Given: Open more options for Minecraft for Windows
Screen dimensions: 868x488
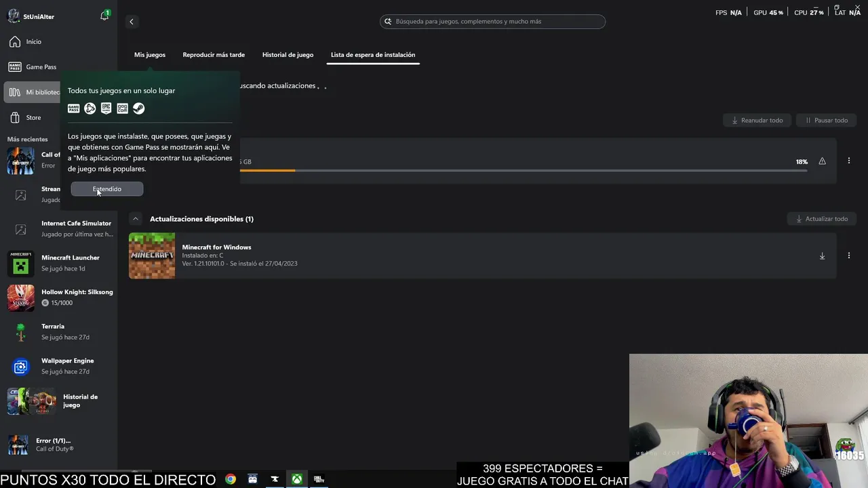Looking at the screenshot, I should (x=848, y=256).
